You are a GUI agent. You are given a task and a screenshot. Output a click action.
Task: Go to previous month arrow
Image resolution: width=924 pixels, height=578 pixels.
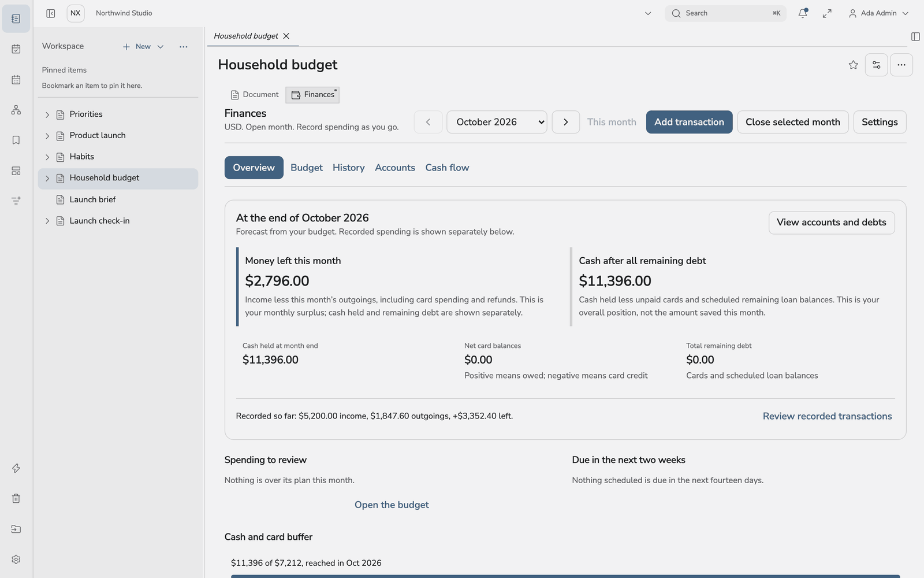pos(428,122)
